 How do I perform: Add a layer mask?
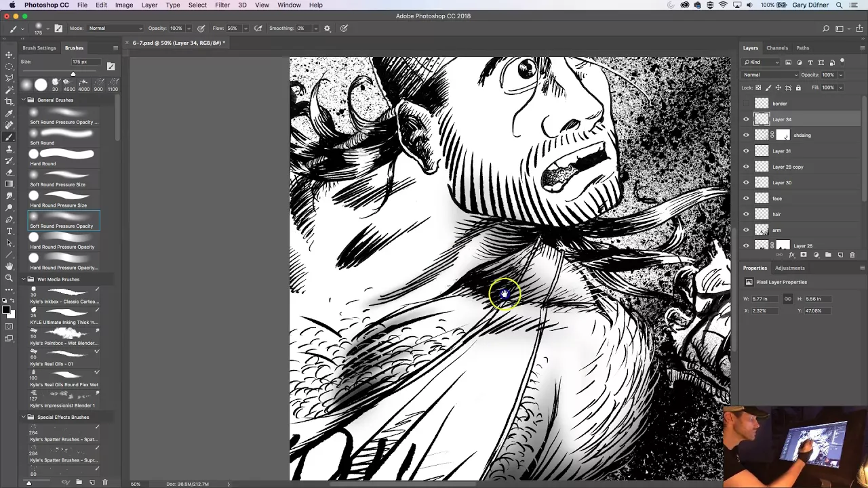(804, 255)
